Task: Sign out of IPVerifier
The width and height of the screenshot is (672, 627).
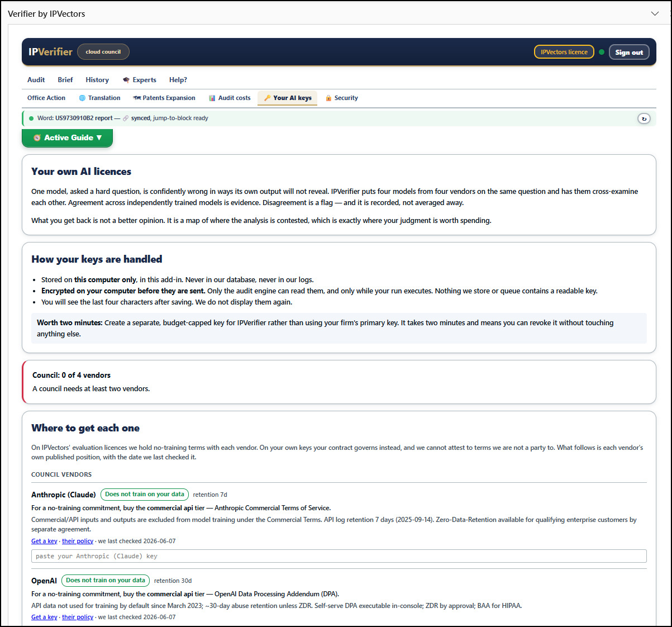Action: pyautogui.click(x=629, y=52)
